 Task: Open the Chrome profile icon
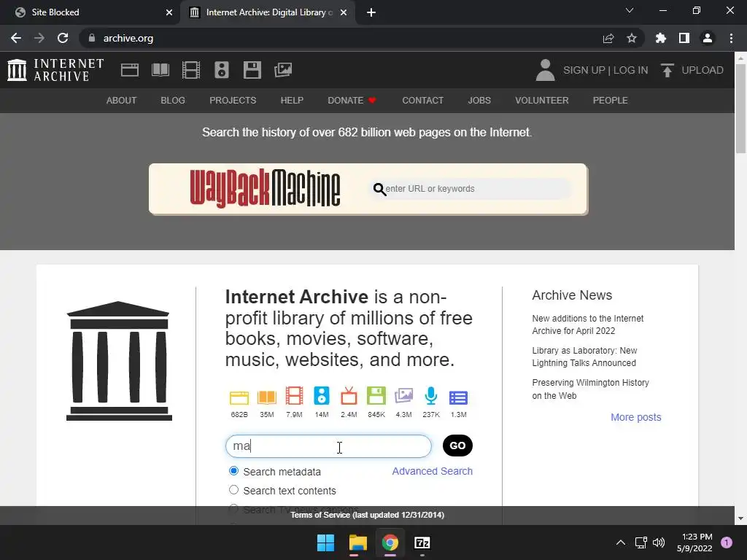[x=708, y=38]
